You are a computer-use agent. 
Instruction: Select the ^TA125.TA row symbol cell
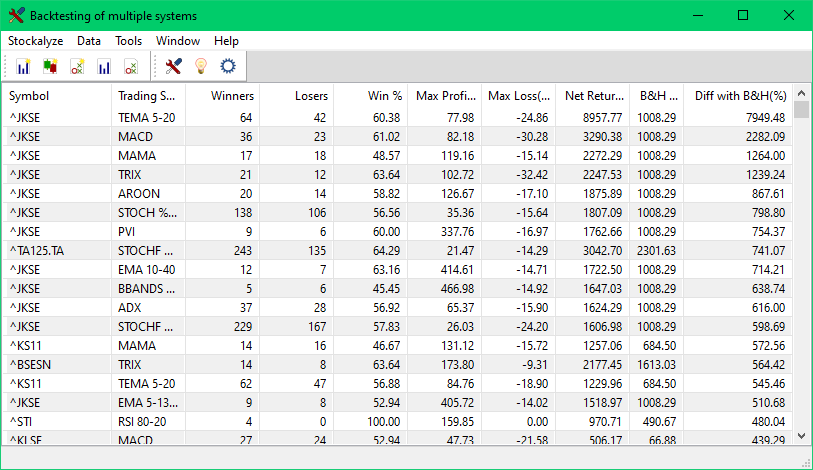click(40, 250)
